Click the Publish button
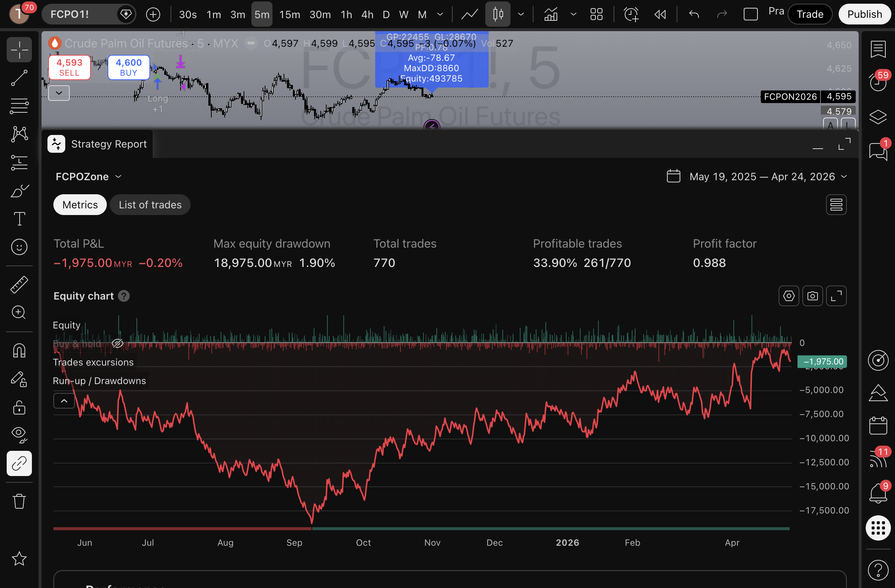 (864, 14)
